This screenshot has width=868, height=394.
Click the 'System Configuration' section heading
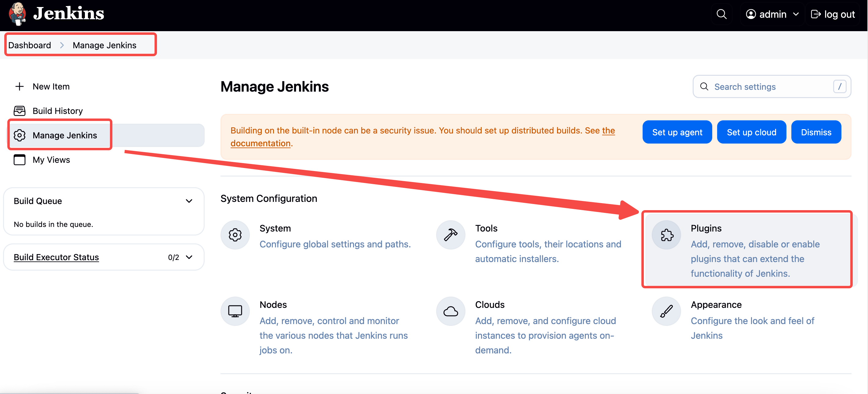268,199
